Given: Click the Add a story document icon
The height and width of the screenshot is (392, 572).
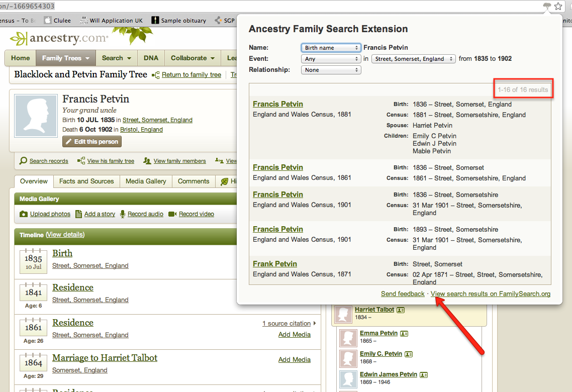Looking at the screenshot, I should pos(78,214).
